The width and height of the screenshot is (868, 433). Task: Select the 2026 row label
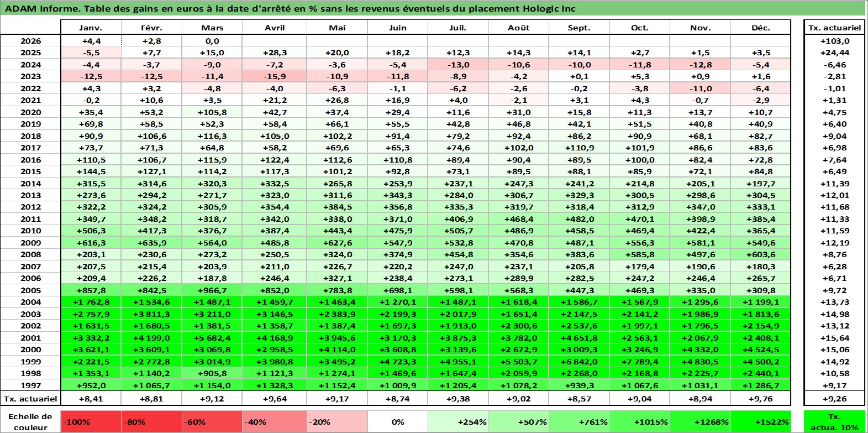[x=30, y=41]
